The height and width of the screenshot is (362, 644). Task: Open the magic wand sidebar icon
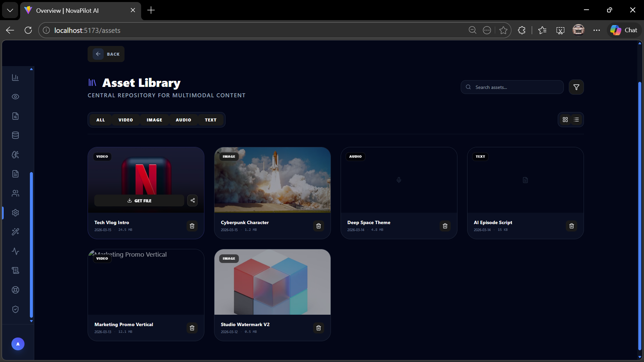point(15,232)
